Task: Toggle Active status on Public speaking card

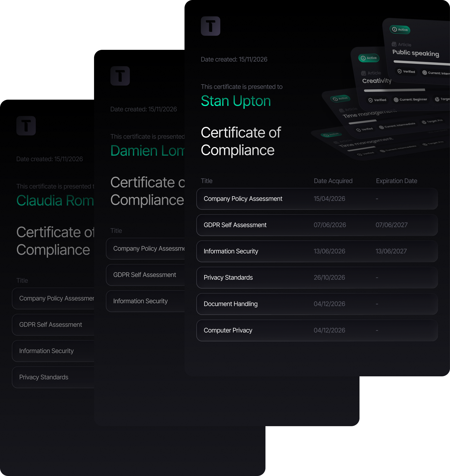Action: coord(400,30)
